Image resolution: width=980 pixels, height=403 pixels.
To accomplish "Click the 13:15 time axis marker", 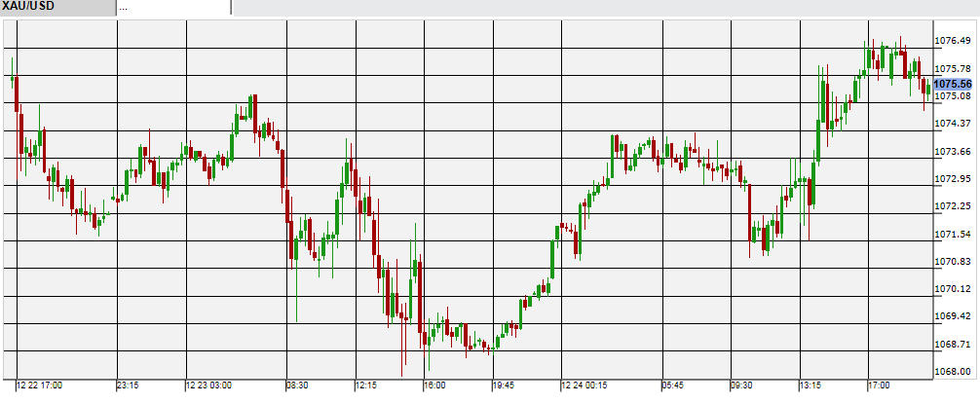I will click(x=810, y=385).
